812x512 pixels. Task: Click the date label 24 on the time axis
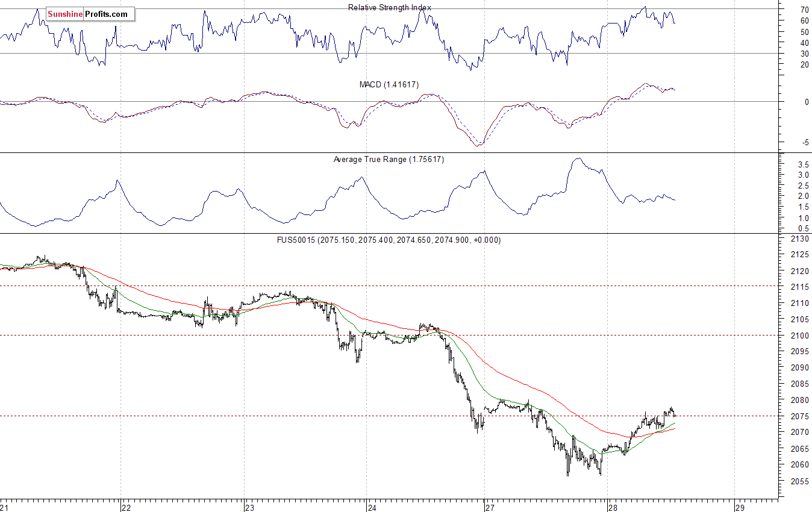click(372, 507)
